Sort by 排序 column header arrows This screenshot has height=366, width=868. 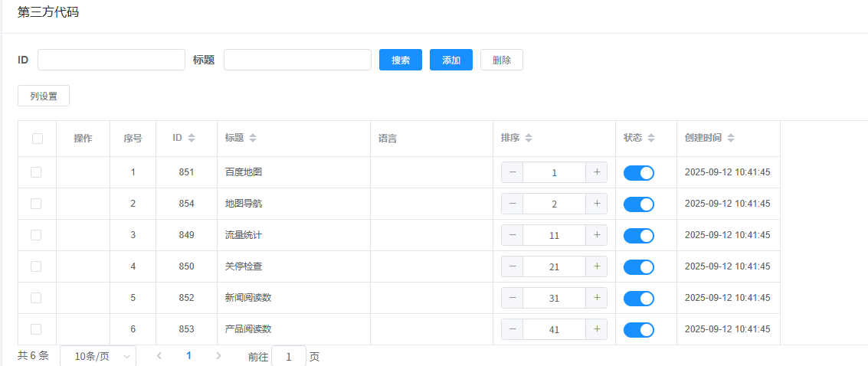click(529, 139)
